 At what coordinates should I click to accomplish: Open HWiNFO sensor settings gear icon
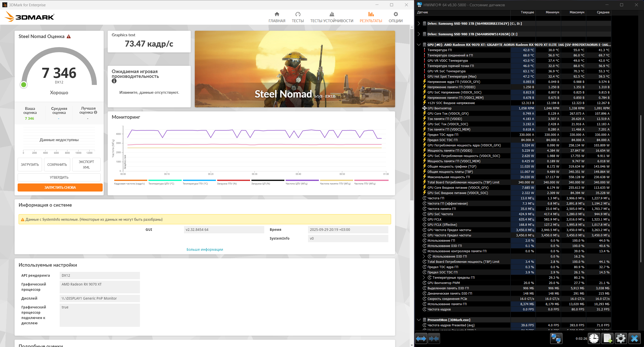pos(621,338)
